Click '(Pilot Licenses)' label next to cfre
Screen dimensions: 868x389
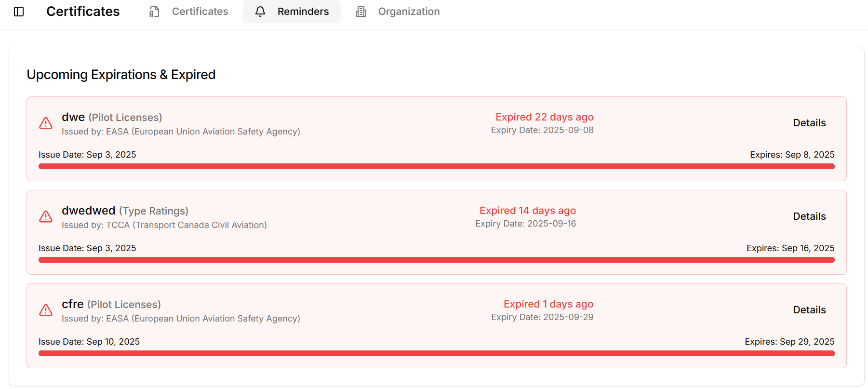click(x=124, y=305)
